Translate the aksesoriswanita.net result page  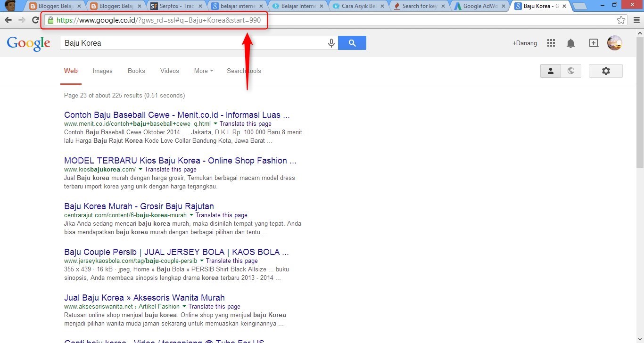click(215, 306)
